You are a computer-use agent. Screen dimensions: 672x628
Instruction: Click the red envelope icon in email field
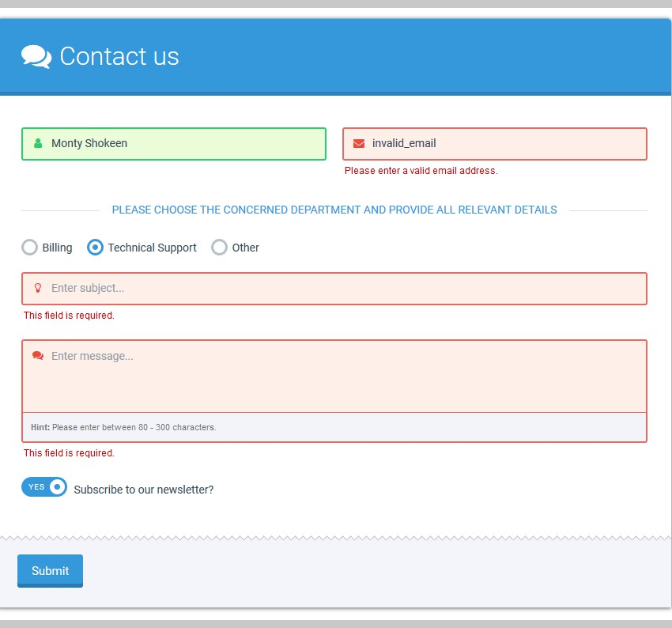(359, 144)
